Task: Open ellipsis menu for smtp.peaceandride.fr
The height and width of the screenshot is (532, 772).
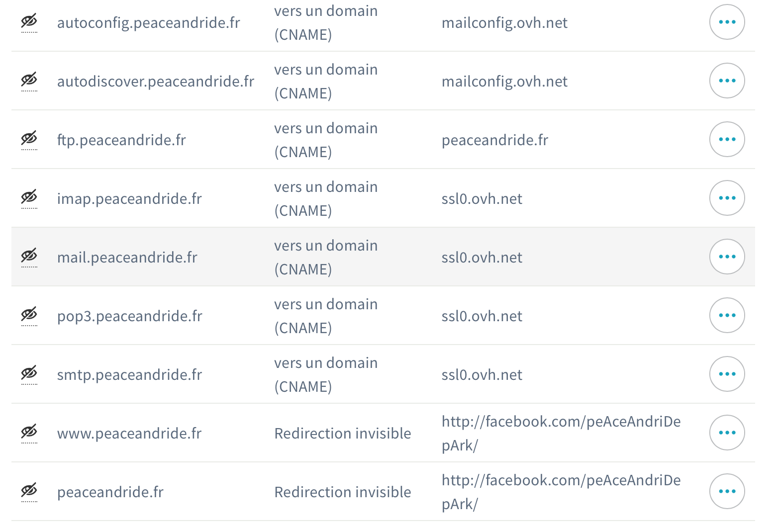Action: coord(727,374)
